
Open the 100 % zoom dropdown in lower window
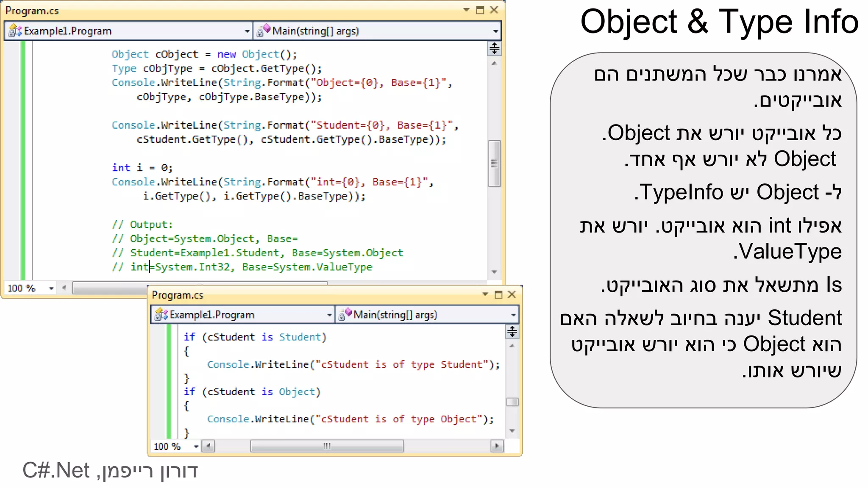[x=196, y=446]
